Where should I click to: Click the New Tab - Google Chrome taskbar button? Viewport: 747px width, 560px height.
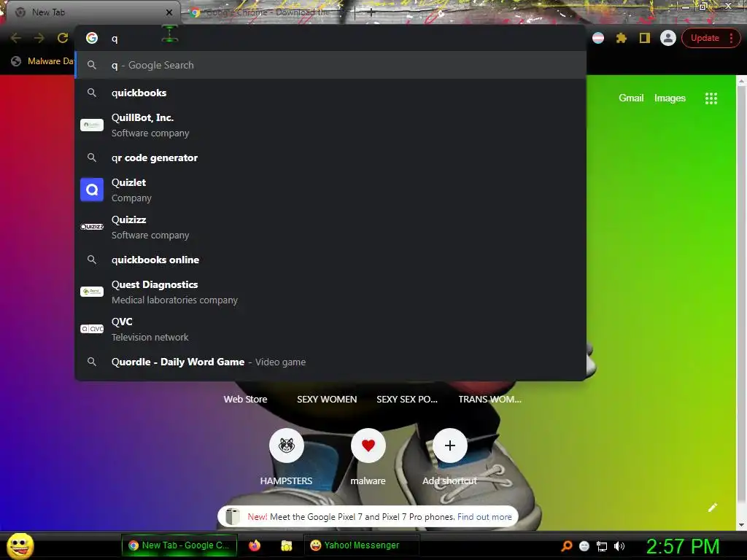click(x=179, y=545)
